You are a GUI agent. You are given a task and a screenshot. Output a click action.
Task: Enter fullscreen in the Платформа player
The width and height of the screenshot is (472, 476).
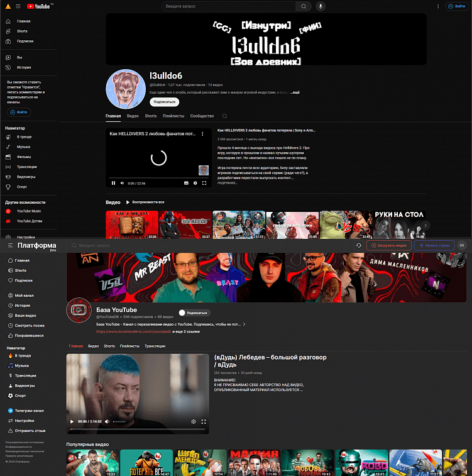[204, 422]
